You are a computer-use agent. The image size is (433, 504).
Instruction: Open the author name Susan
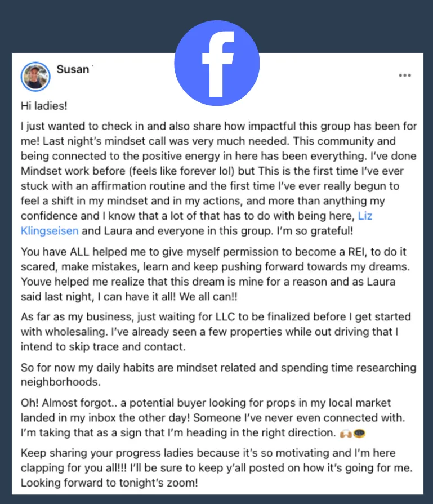point(73,69)
